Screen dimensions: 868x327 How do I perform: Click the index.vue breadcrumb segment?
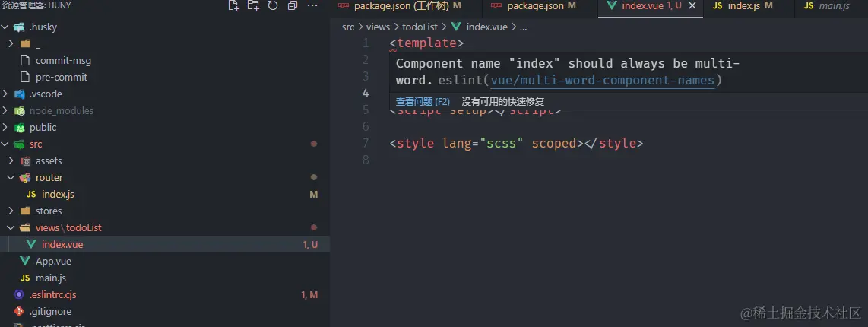[486, 27]
